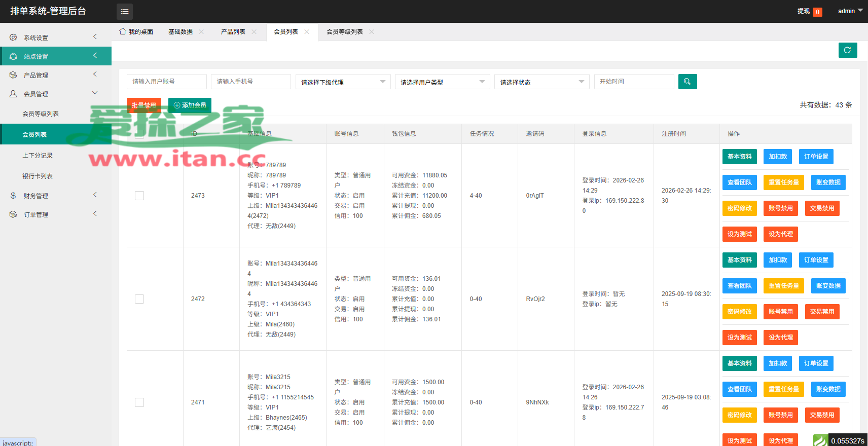Open 上下分记录 in the sidebar
This screenshot has width=868, height=446.
38,156
